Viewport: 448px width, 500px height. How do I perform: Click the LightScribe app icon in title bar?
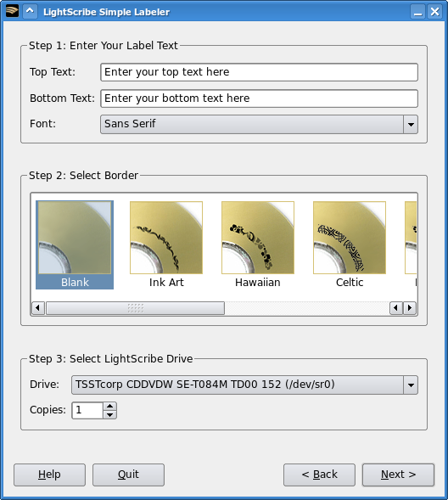pyautogui.click(x=12, y=11)
